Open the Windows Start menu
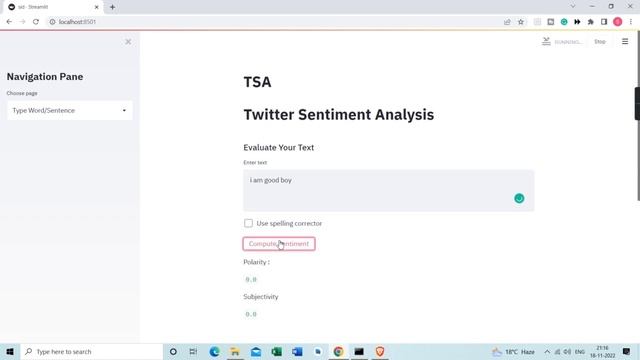 click(x=10, y=351)
